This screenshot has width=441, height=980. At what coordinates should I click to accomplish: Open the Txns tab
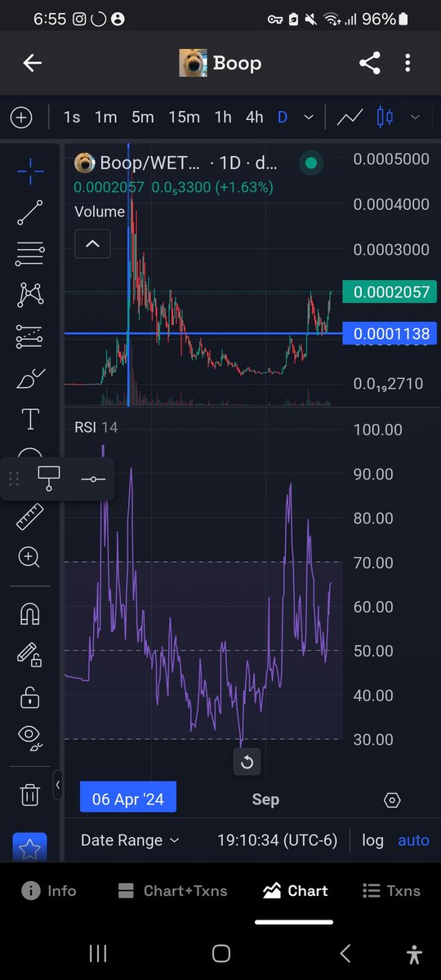click(391, 891)
